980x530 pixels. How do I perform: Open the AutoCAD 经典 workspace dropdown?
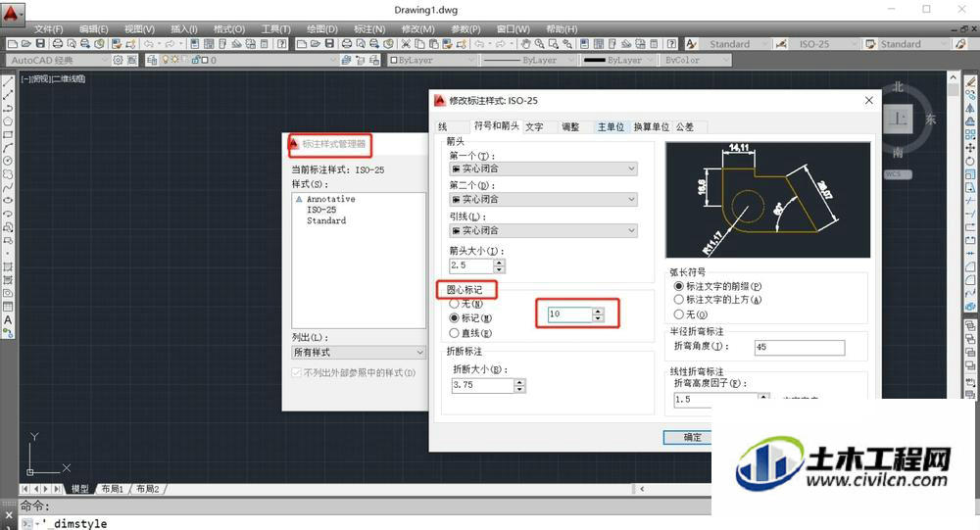click(x=58, y=60)
